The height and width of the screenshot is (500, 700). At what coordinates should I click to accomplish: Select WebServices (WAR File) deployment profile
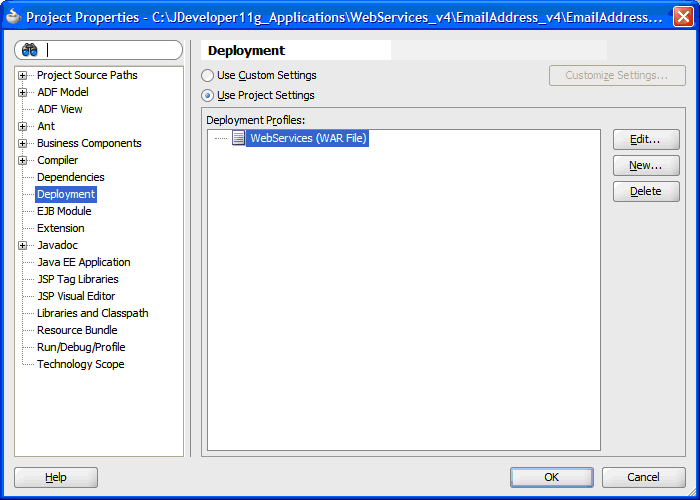[x=308, y=138]
